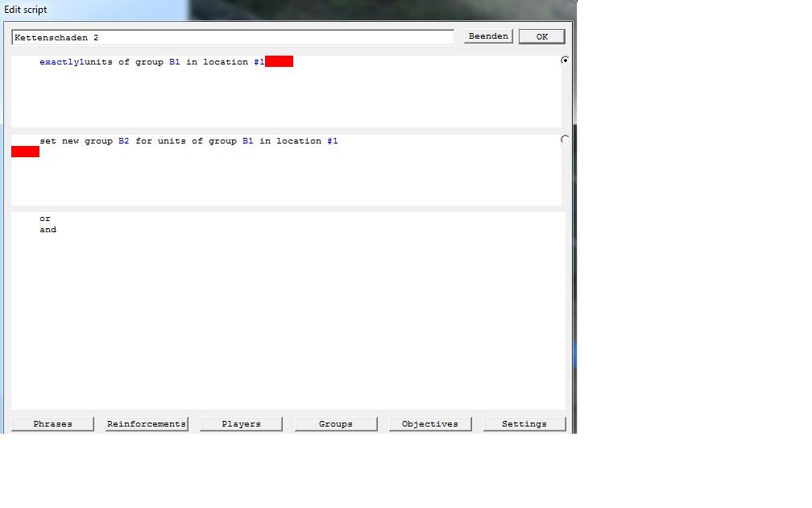Open the Phrases panel
Screen dimensions: 812x508
[x=53, y=424]
